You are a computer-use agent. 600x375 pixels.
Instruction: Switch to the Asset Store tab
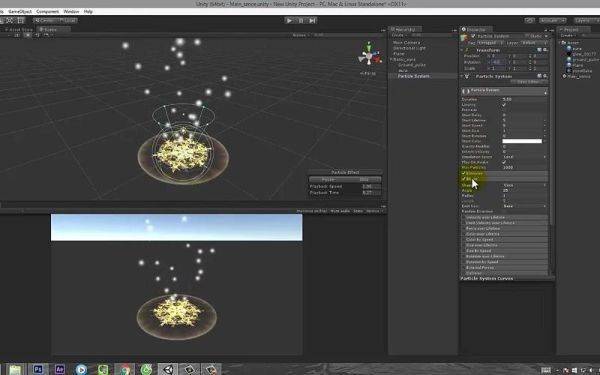coord(19,29)
